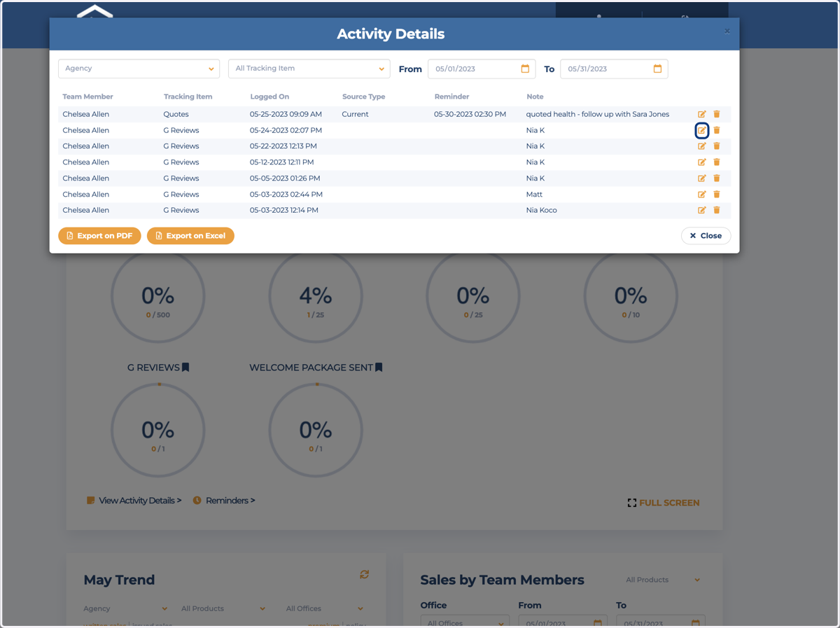Click the Source Type column header

tap(363, 97)
